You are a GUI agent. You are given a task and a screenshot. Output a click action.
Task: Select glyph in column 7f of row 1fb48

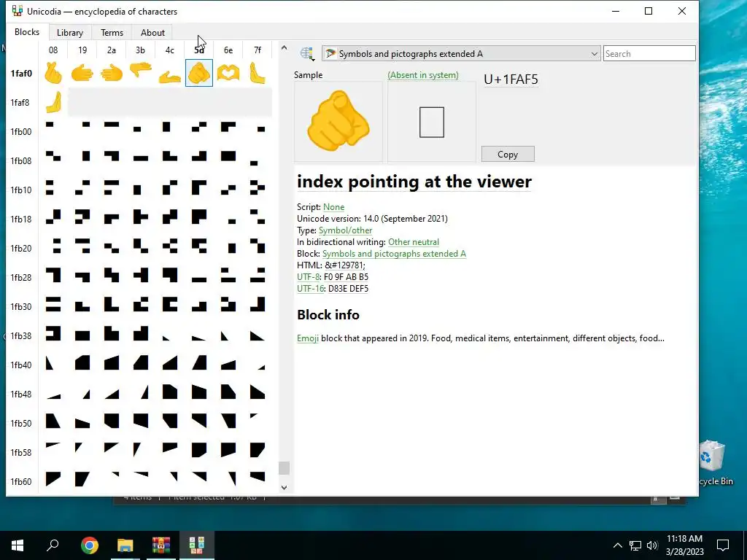coord(258,393)
